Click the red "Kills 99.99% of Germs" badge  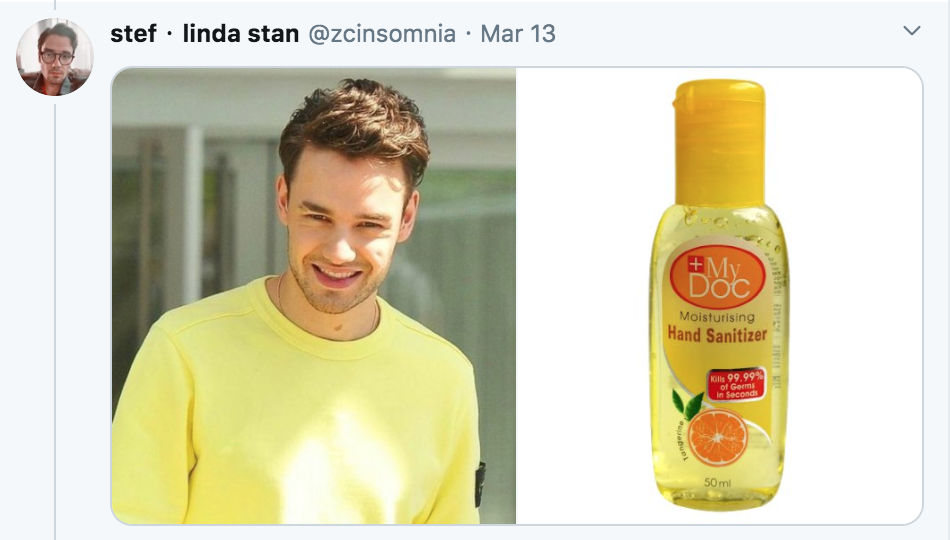click(x=737, y=385)
